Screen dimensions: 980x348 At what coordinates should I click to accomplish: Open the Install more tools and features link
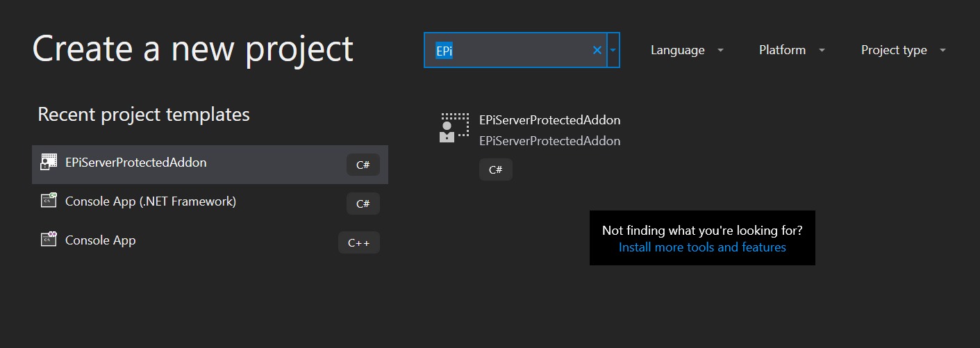point(702,247)
